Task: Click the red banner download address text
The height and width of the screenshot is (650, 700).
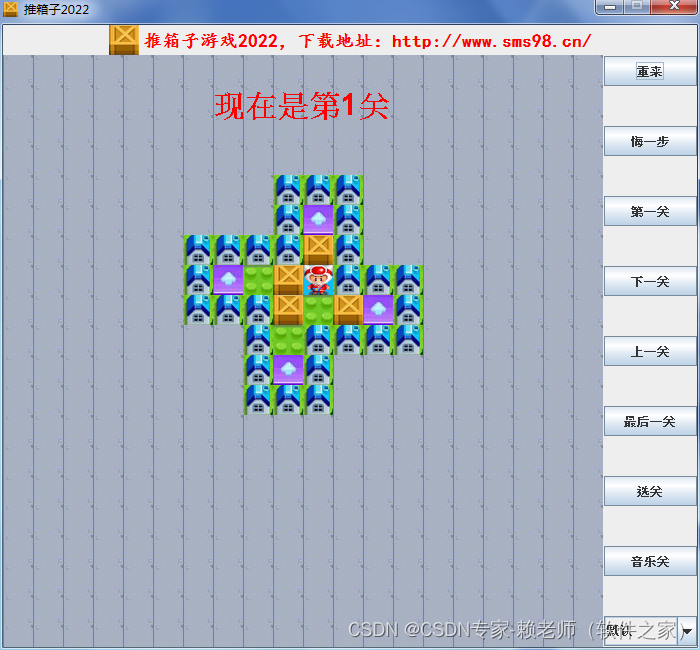Action: (368, 41)
